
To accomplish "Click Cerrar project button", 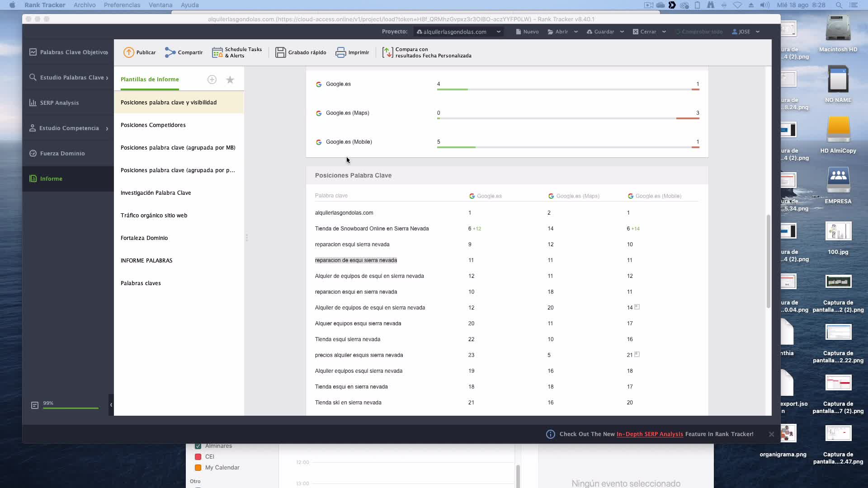I will pyautogui.click(x=644, y=32).
